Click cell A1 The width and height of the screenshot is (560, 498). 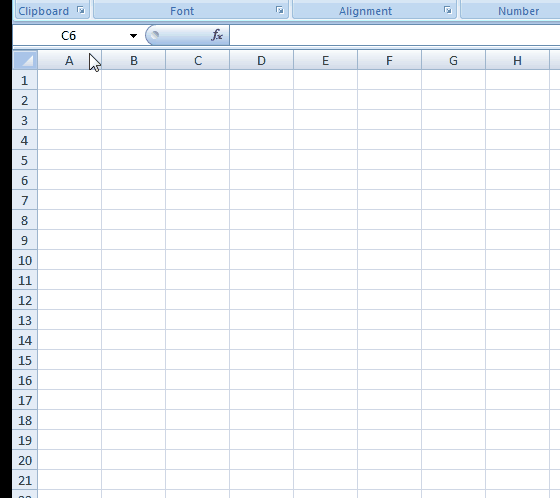coord(69,80)
